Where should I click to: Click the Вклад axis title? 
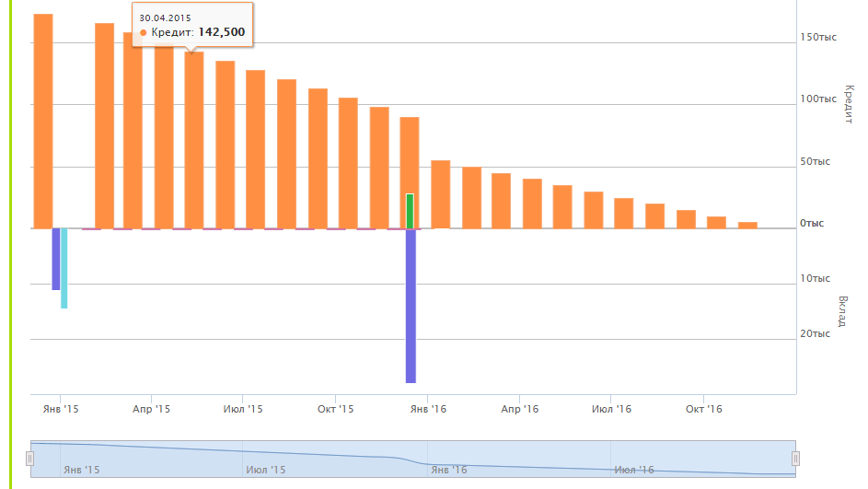[842, 311]
